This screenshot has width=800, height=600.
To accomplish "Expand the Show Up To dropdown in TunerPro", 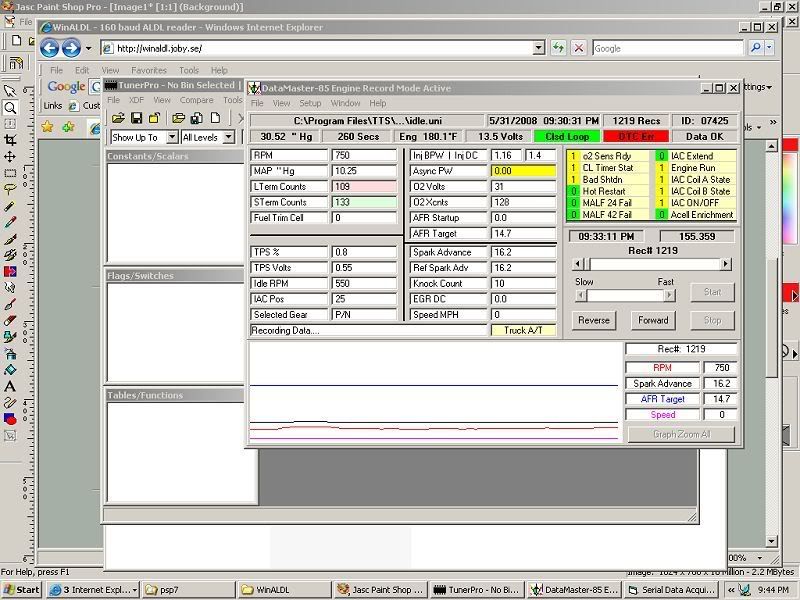I will pyautogui.click(x=172, y=137).
